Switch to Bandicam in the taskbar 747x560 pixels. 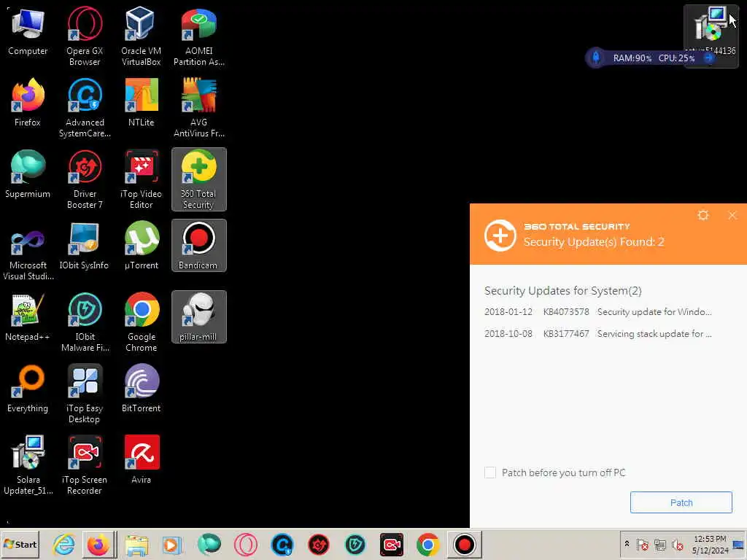pyautogui.click(x=465, y=544)
